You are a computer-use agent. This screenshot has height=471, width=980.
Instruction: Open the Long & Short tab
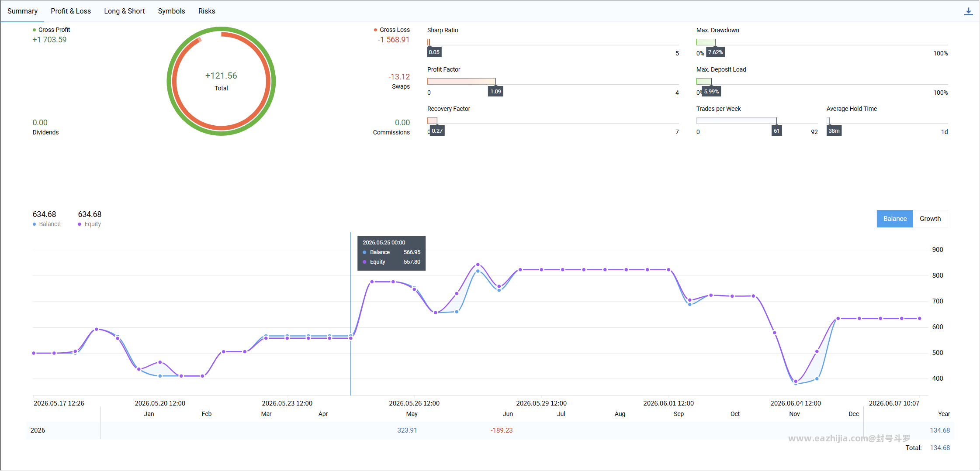[x=125, y=11]
